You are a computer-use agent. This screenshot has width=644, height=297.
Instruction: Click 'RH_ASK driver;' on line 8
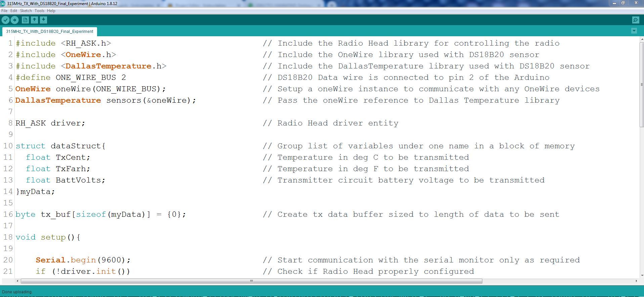point(50,123)
